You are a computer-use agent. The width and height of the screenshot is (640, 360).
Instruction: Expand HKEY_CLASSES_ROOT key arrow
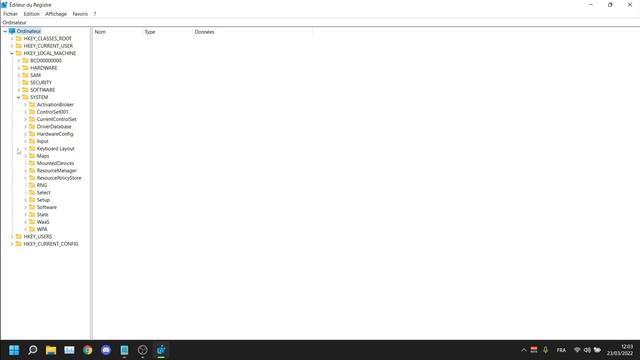tap(12, 38)
